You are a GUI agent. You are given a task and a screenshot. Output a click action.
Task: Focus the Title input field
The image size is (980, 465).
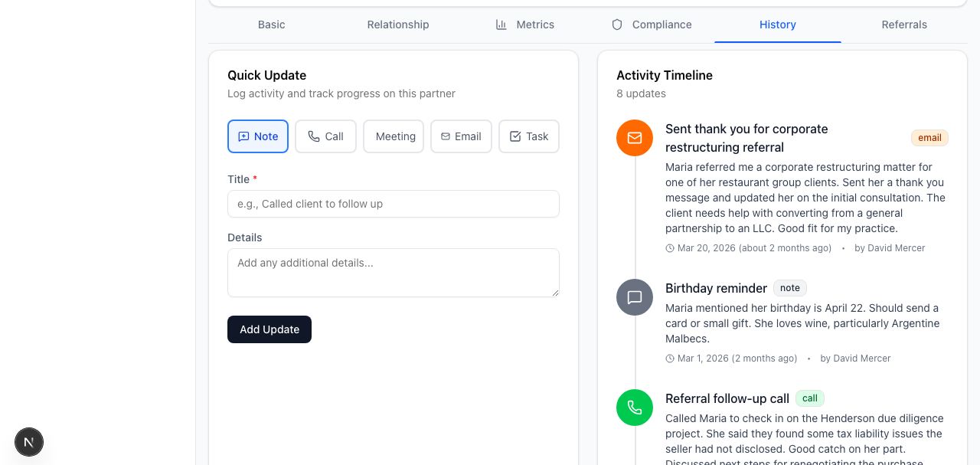click(x=394, y=204)
